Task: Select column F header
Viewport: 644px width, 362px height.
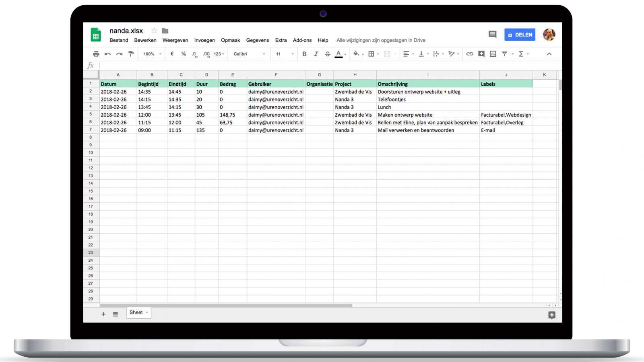Action: (x=276, y=75)
